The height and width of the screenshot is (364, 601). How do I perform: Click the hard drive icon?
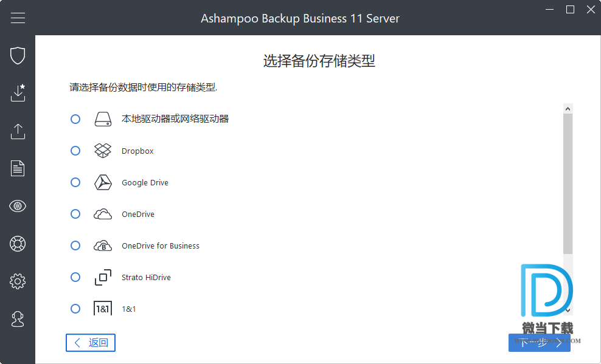tap(103, 119)
